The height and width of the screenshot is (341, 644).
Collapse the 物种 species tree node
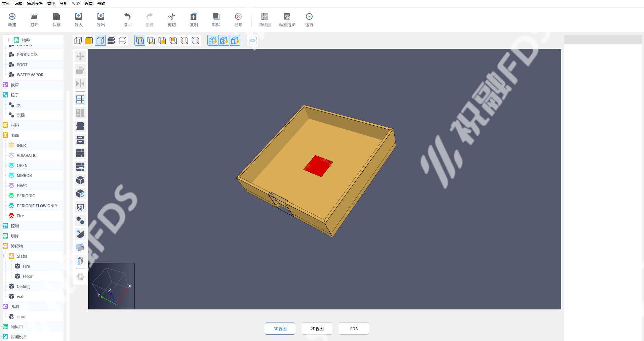(10, 40)
